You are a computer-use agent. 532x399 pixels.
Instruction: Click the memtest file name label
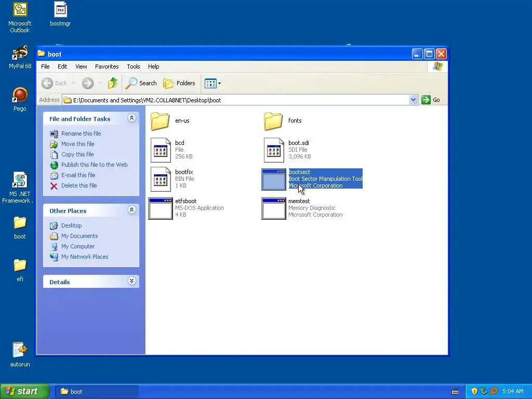299,201
